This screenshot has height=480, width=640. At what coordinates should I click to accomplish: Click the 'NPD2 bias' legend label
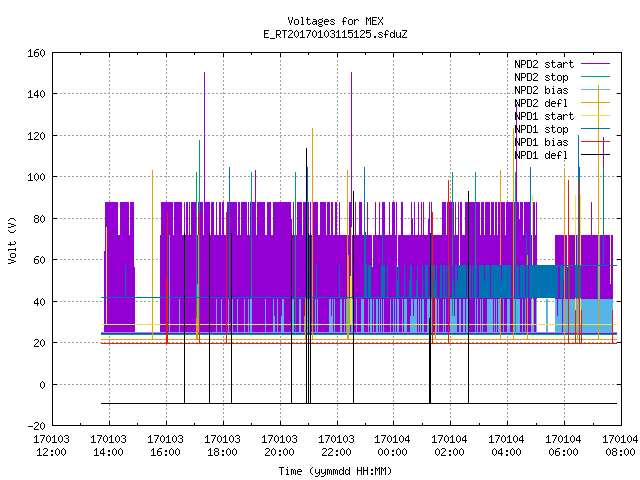click(x=541, y=90)
